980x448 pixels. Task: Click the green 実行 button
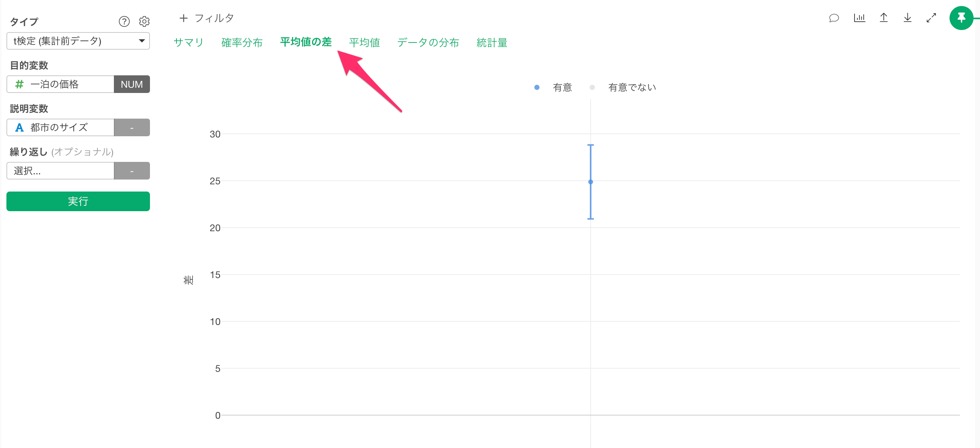[78, 201]
